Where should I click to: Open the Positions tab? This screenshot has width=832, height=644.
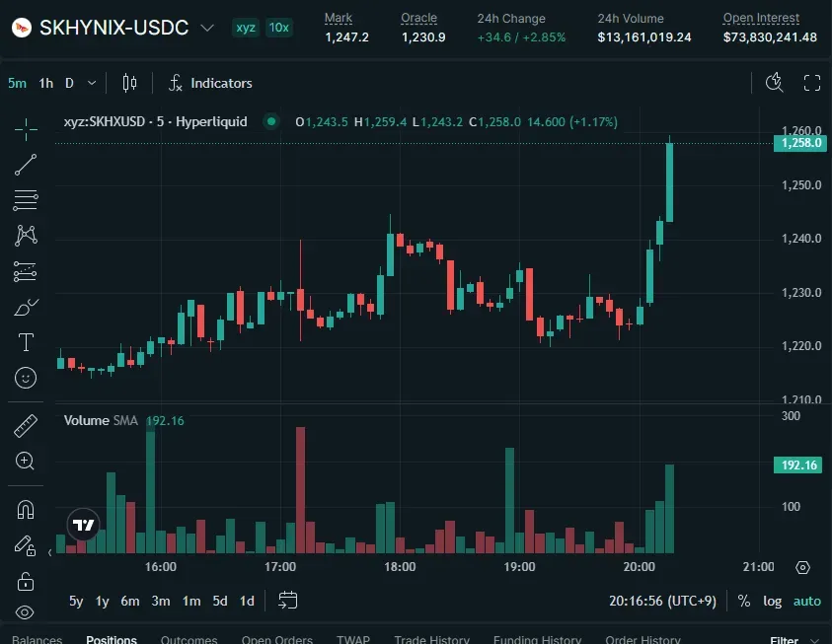112,639
